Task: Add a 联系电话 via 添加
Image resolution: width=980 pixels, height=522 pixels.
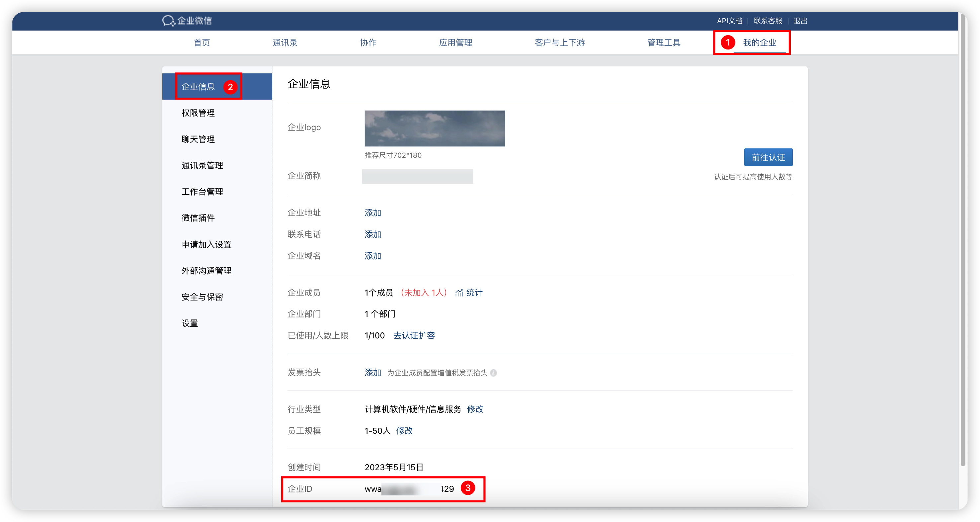Action: coord(373,234)
